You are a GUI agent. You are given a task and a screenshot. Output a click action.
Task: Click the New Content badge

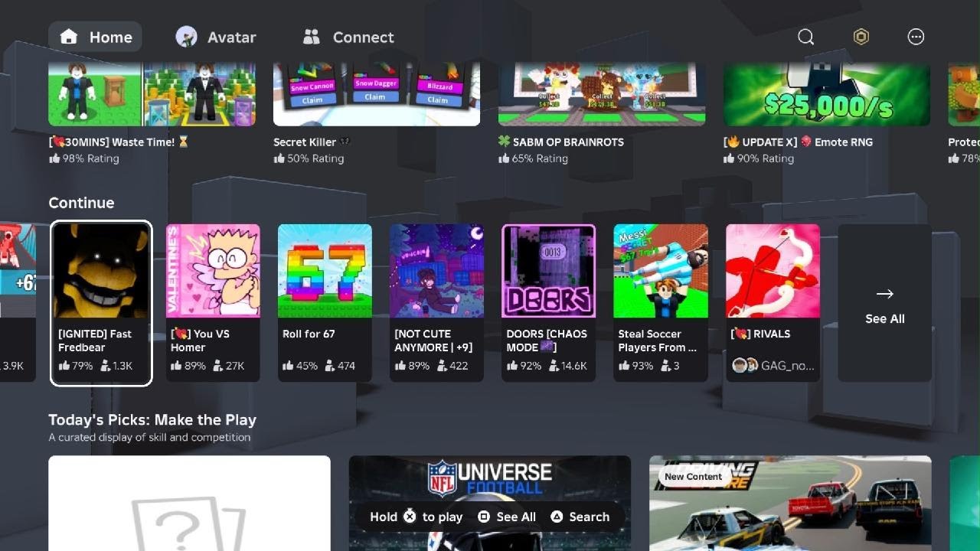693,476
